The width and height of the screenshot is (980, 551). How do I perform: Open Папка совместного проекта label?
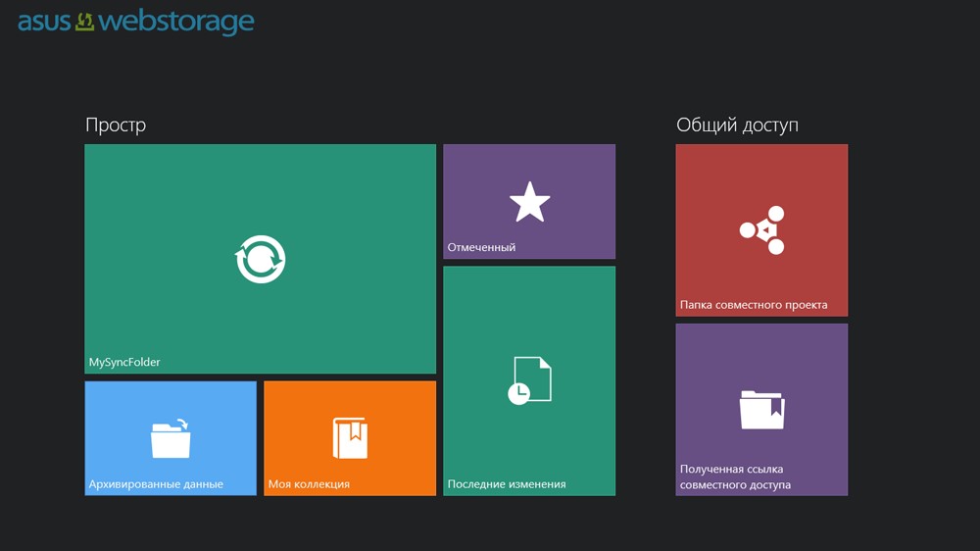(754, 305)
